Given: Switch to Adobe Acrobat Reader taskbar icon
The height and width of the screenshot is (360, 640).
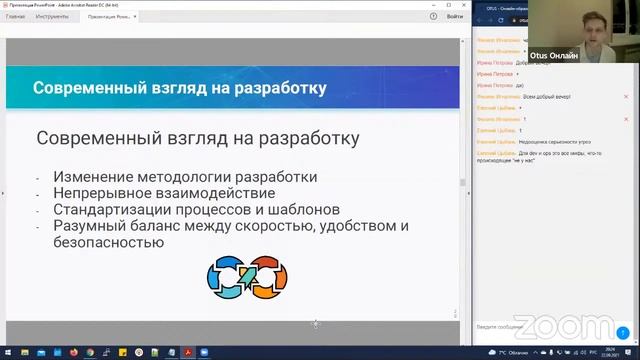Looking at the screenshot, I should (x=188, y=352).
